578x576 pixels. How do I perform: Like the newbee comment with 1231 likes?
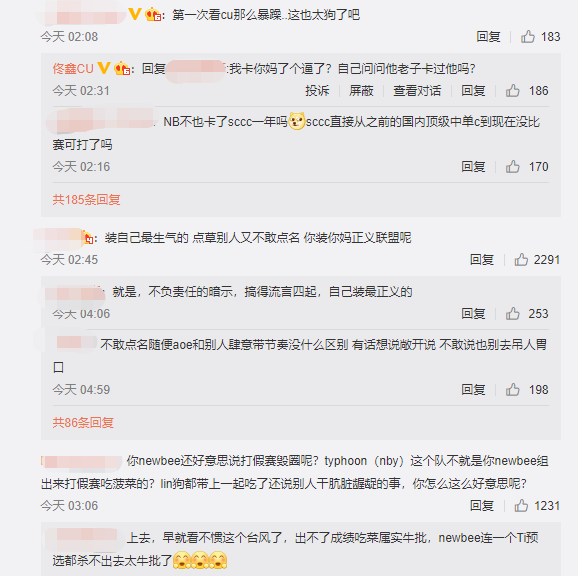point(521,506)
